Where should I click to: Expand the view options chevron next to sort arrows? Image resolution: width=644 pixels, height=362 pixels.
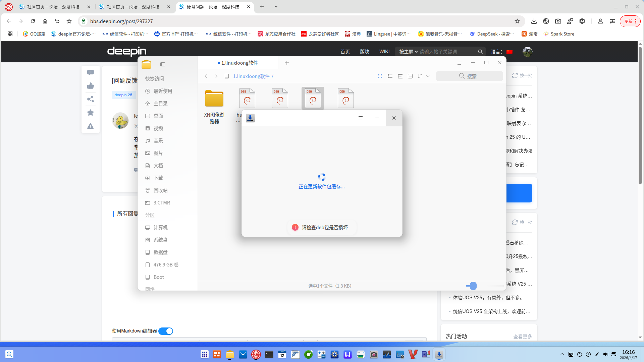coord(428,76)
